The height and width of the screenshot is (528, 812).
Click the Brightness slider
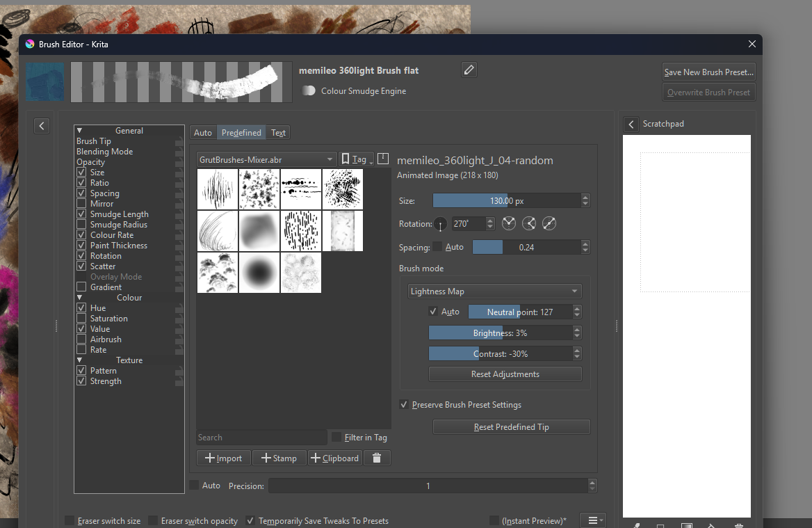click(500, 333)
